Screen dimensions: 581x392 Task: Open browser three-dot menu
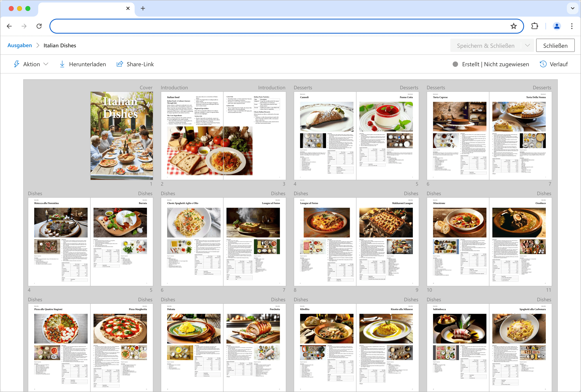click(572, 26)
